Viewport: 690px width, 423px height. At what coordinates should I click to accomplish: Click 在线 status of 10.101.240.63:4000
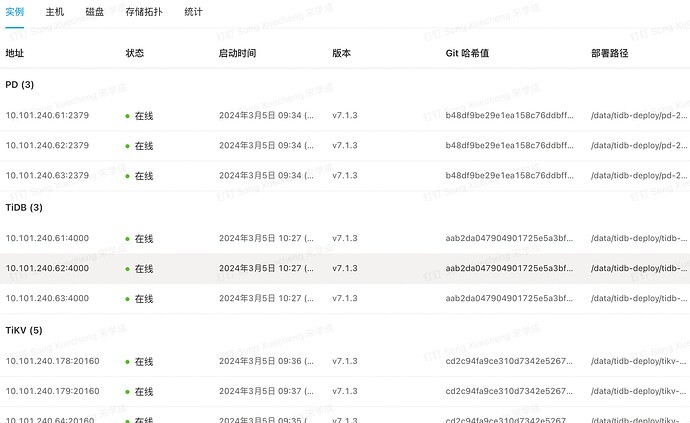[x=139, y=298]
